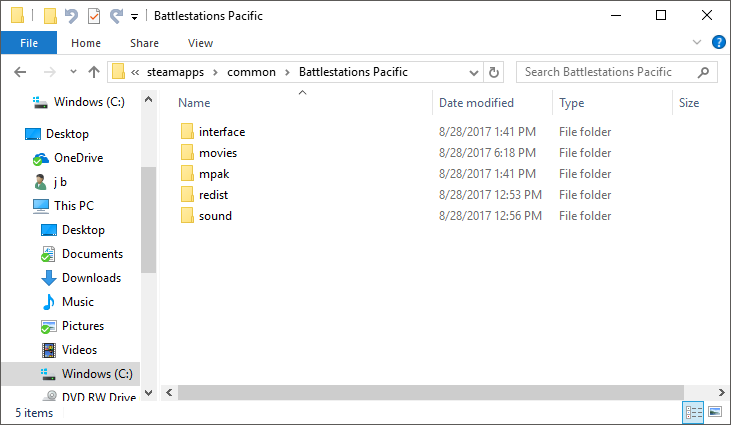This screenshot has height=425, width=731.
Task: Click the New folder icon in title bar
Action: pyautogui.click(x=50, y=15)
